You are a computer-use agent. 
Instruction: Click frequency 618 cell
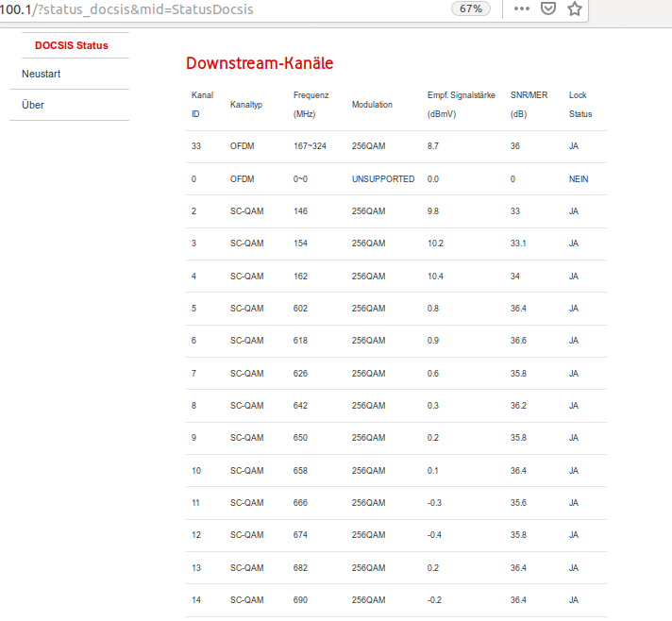pos(300,341)
